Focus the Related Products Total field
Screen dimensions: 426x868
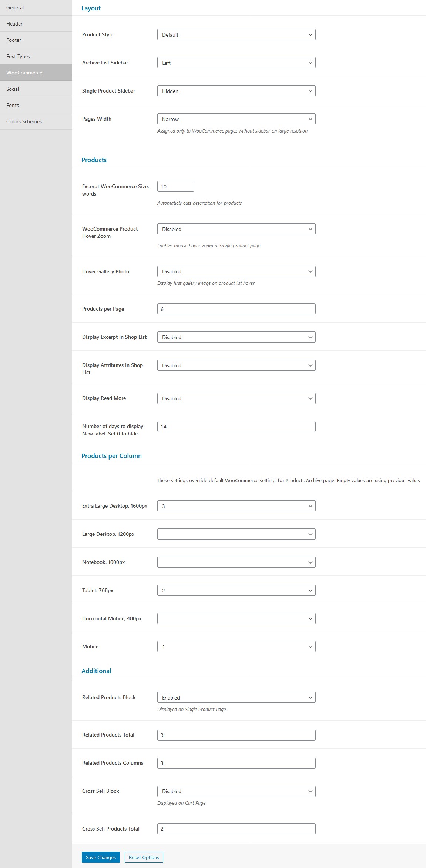(x=236, y=735)
